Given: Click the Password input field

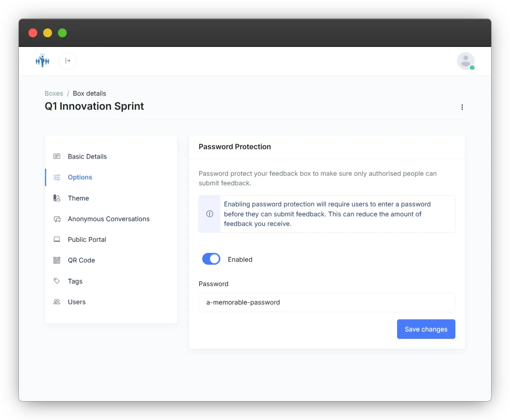Looking at the screenshot, I should (327, 302).
